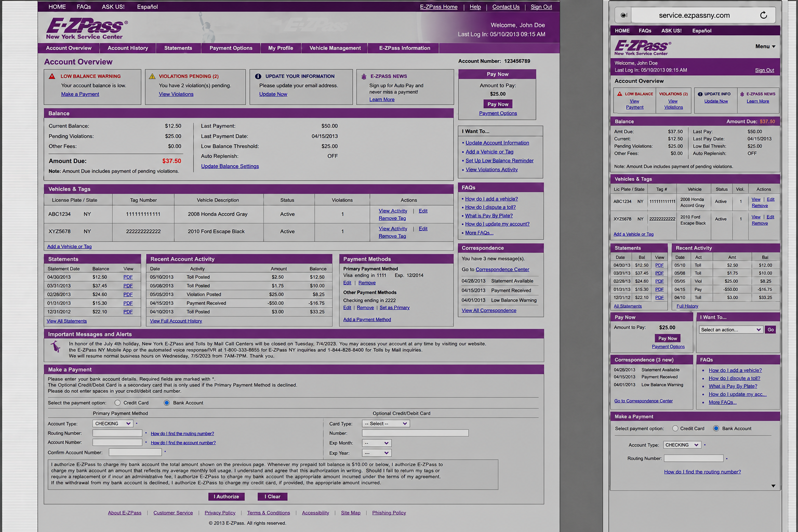Click Remove Tag for vehicle XYZ5678 in desktop table
The height and width of the screenshot is (532, 798).
pyautogui.click(x=392, y=236)
